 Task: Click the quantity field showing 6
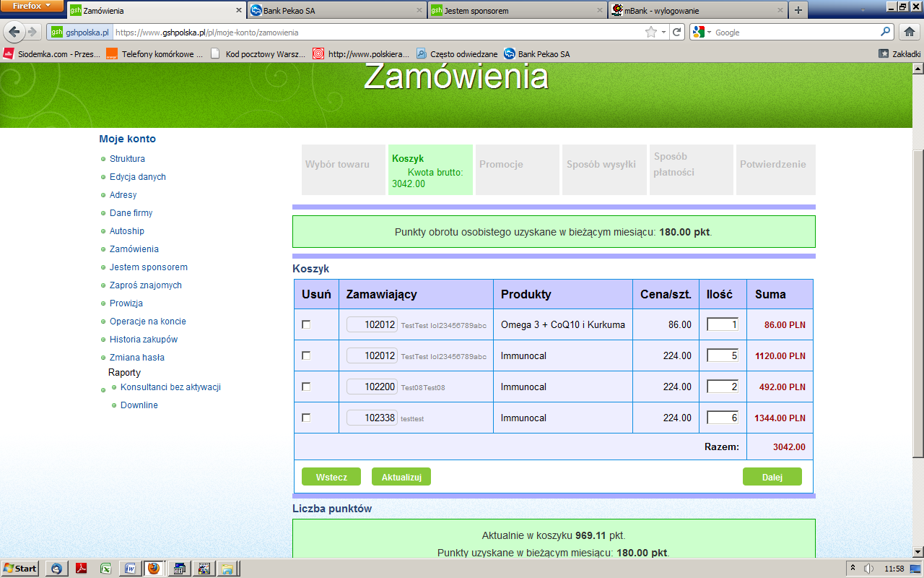click(723, 418)
